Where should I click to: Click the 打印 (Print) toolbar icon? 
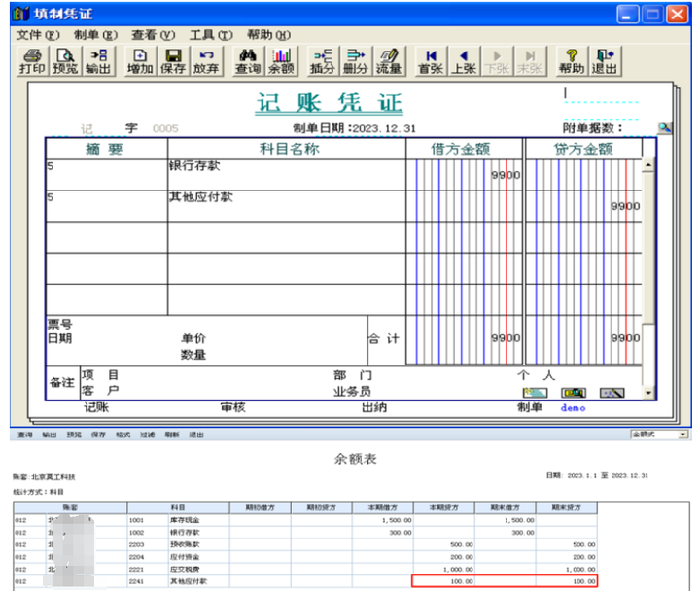[32, 61]
